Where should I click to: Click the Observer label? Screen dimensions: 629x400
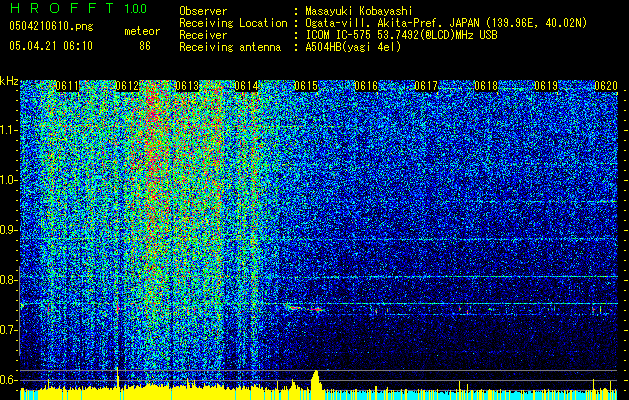203,11
